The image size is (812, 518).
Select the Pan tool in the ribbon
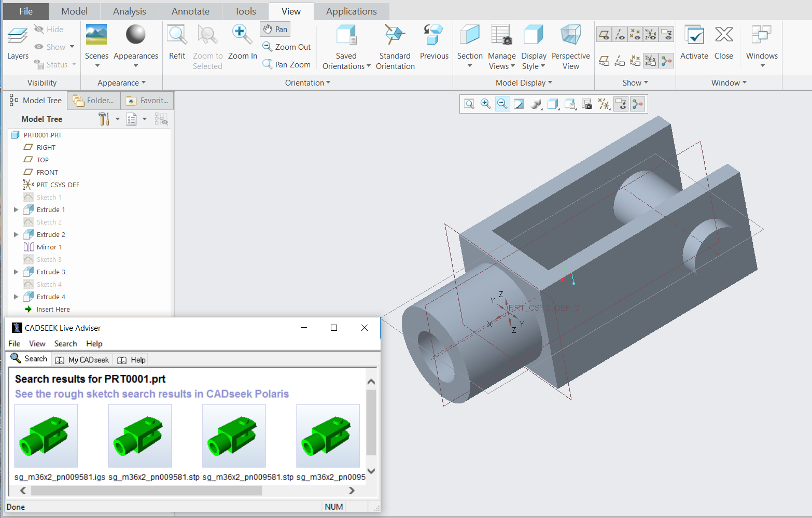(275, 30)
